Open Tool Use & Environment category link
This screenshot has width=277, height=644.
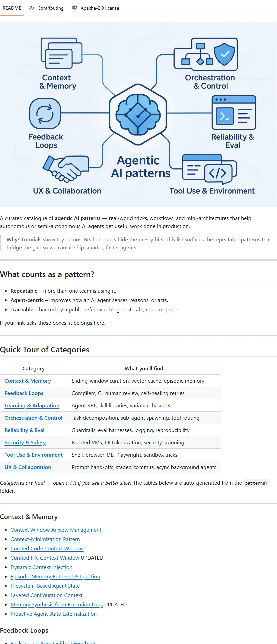tap(34, 455)
